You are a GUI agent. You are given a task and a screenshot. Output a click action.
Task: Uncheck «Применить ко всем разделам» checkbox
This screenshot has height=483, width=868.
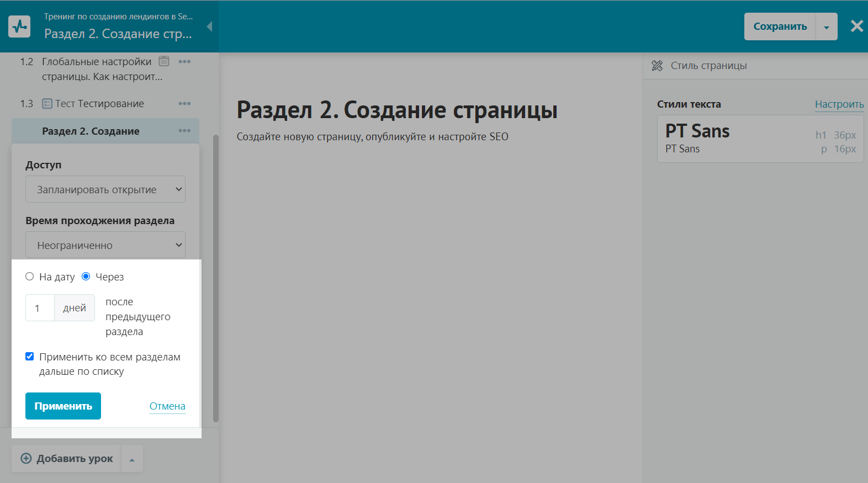click(x=30, y=357)
